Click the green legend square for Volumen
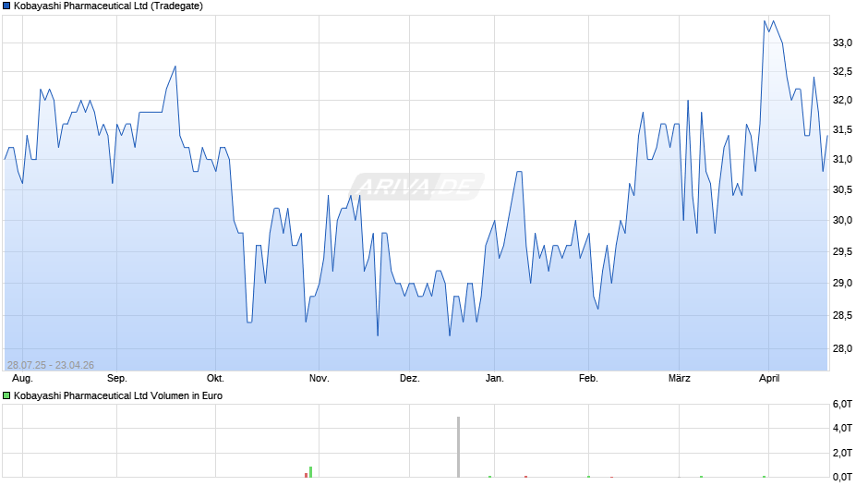The height and width of the screenshot is (486, 868). click(x=6, y=395)
